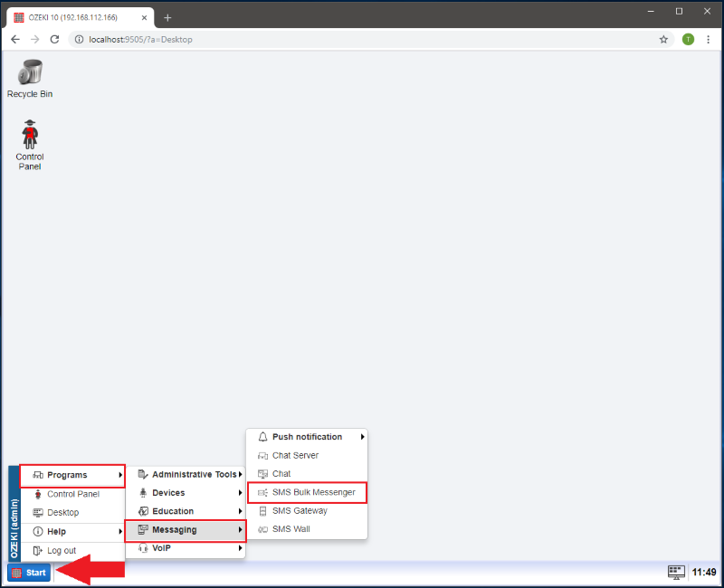Click the keyboard icon in the taskbar tray
The height and width of the screenshot is (588, 724).
676,572
